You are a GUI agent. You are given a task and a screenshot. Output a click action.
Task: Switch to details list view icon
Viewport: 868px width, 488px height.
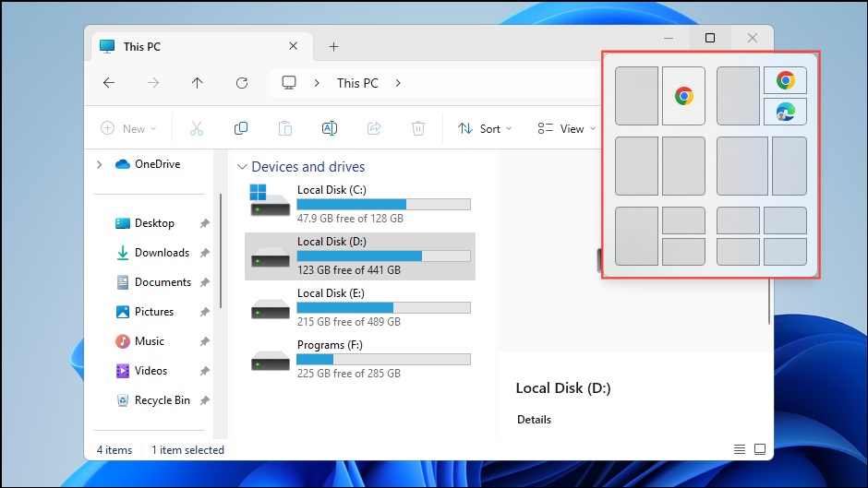pyautogui.click(x=740, y=449)
